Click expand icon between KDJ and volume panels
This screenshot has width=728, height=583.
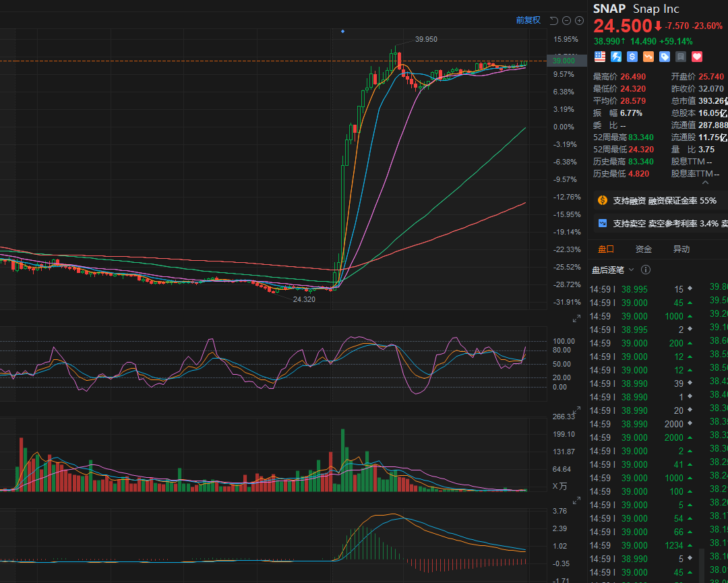[x=576, y=410]
